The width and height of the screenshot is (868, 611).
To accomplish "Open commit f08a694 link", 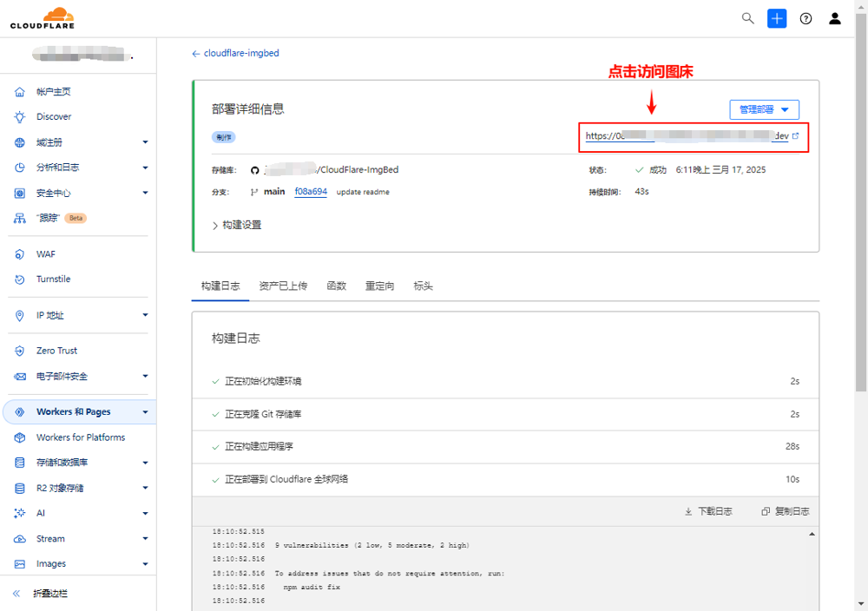I will (311, 192).
